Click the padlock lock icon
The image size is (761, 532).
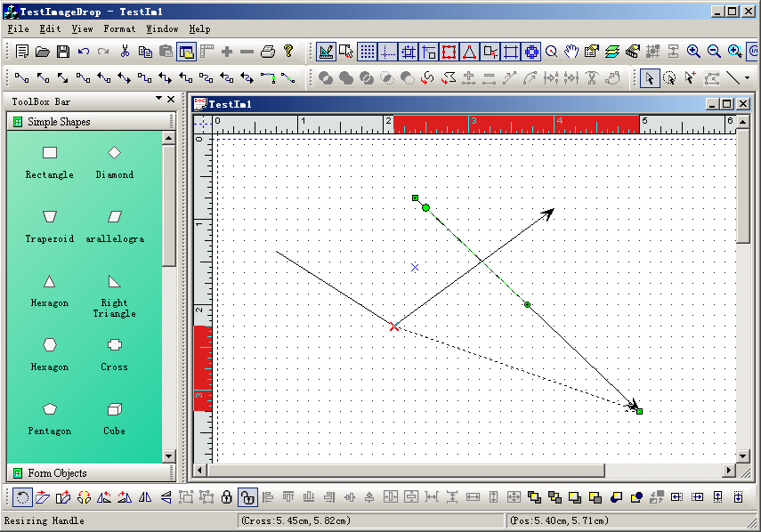coord(227,497)
